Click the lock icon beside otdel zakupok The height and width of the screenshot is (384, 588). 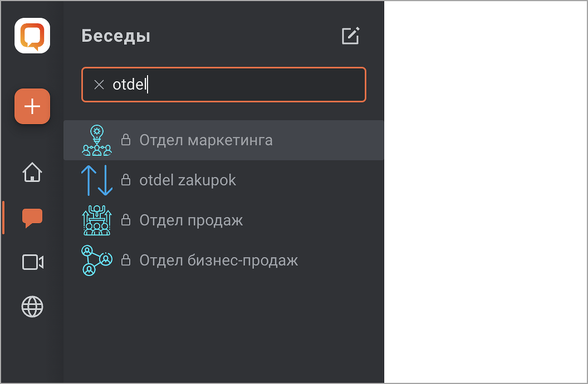(126, 180)
